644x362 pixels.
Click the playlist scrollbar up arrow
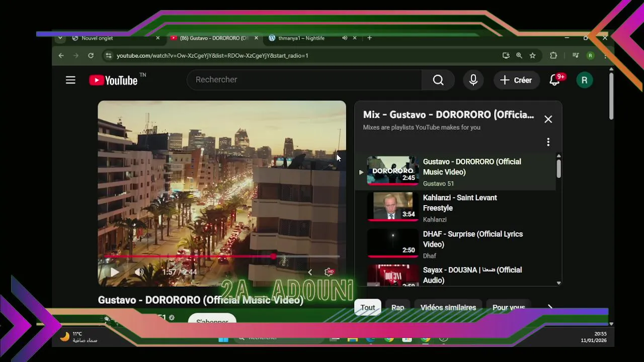pyautogui.click(x=558, y=156)
